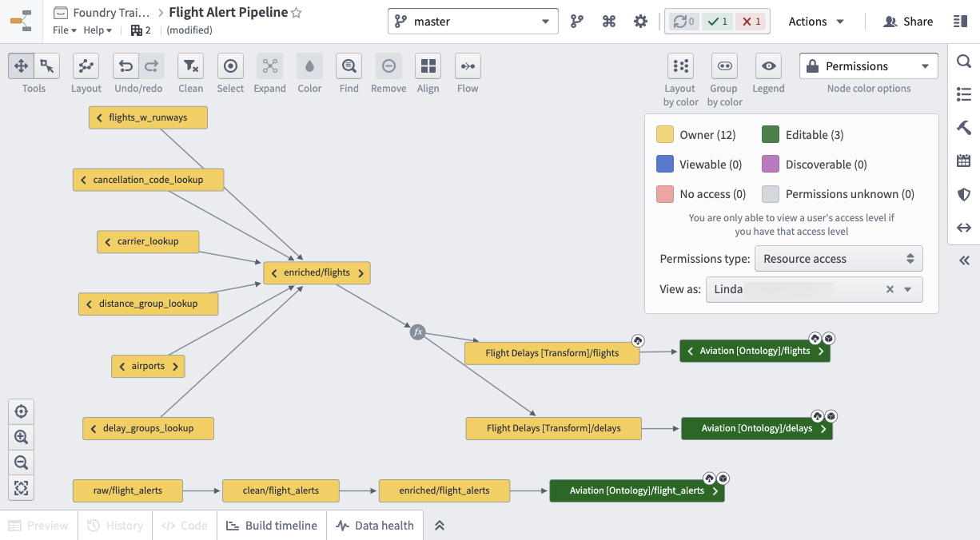Click the Flow tool icon
This screenshot has width=980, height=540.
[468, 66]
